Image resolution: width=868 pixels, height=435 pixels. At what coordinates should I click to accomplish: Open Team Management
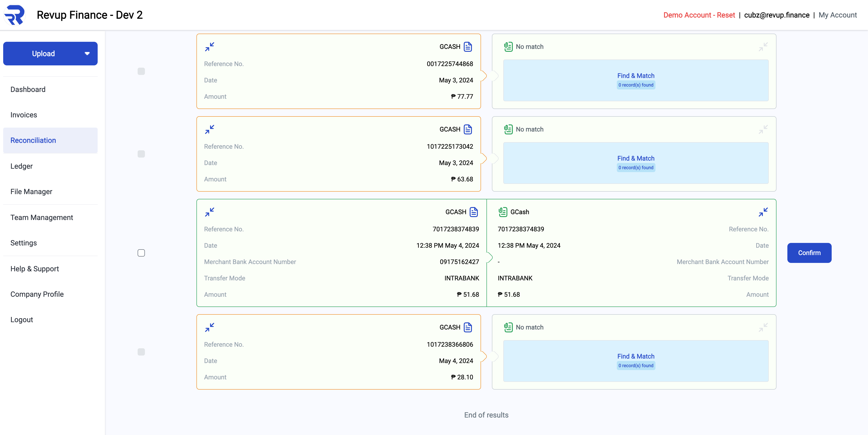[50, 217]
